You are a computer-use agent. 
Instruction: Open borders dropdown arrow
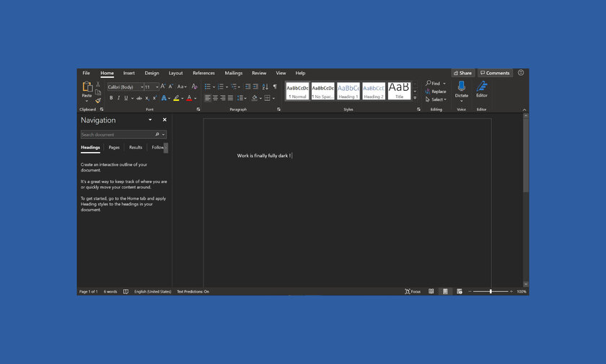(x=273, y=99)
